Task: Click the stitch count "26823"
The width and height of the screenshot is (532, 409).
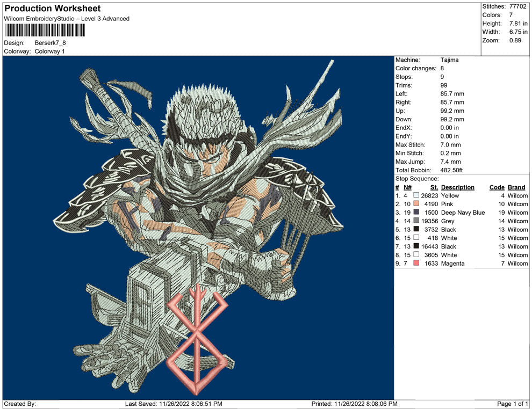Action: (x=429, y=195)
